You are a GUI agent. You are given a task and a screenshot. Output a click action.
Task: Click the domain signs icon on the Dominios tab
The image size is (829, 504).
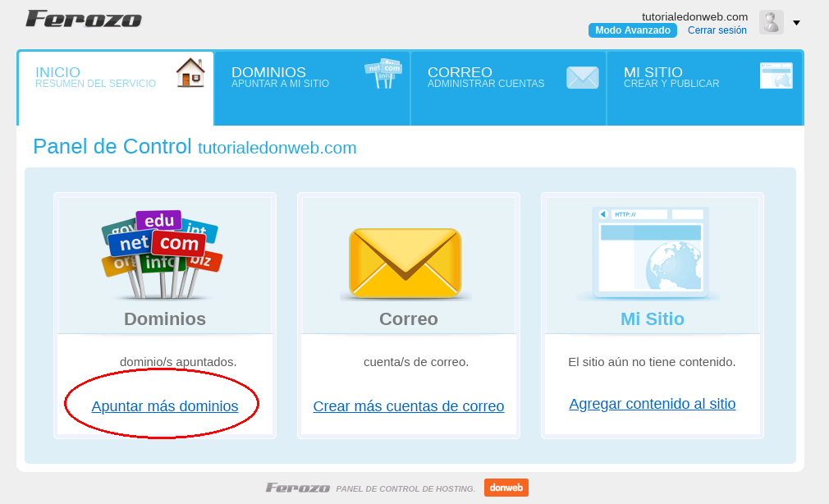click(x=383, y=74)
